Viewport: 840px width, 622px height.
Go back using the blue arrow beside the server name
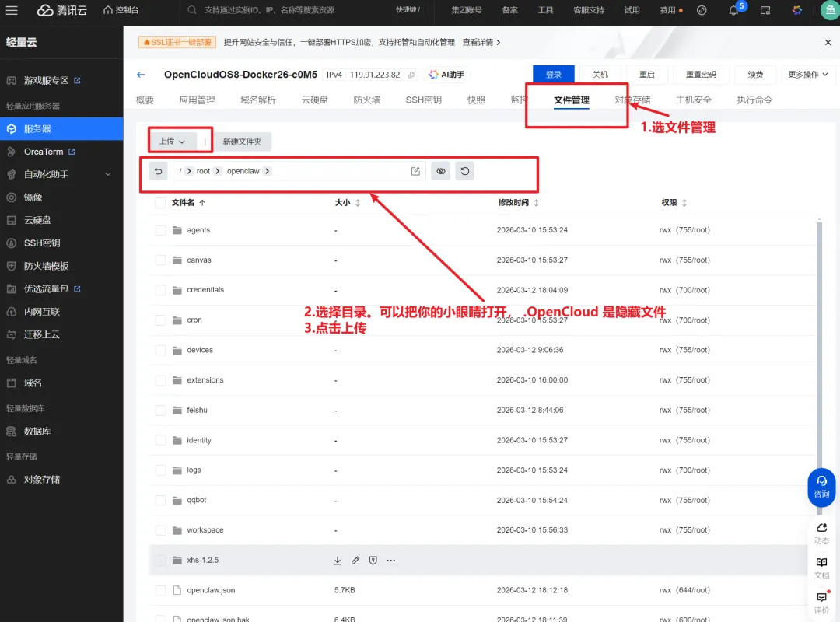tap(141, 75)
